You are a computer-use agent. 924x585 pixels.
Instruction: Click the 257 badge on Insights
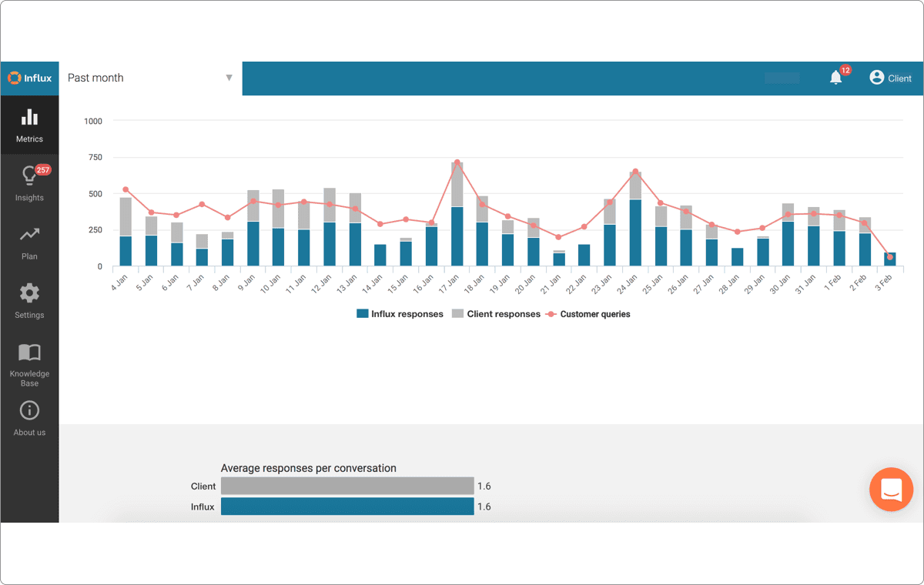43,169
